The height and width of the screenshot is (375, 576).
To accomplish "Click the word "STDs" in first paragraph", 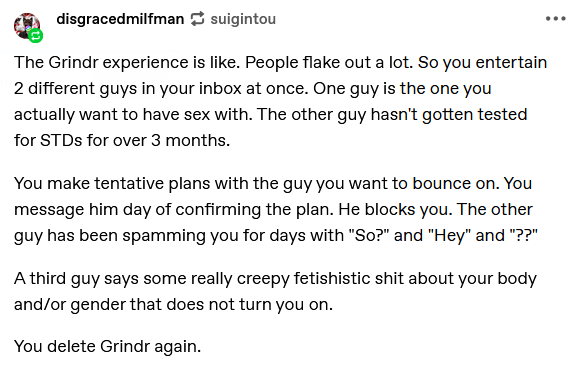I will (x=61, y=140).
